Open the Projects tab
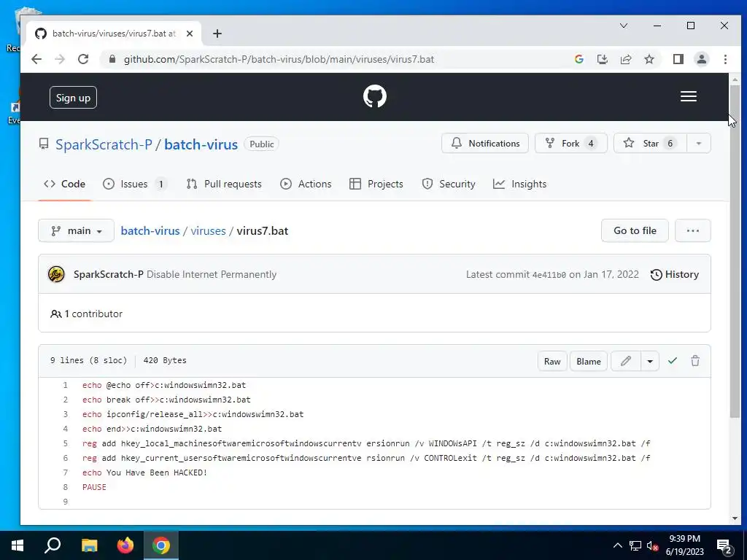The height and width of the screenshot is (560, 747). click(376, 184)
